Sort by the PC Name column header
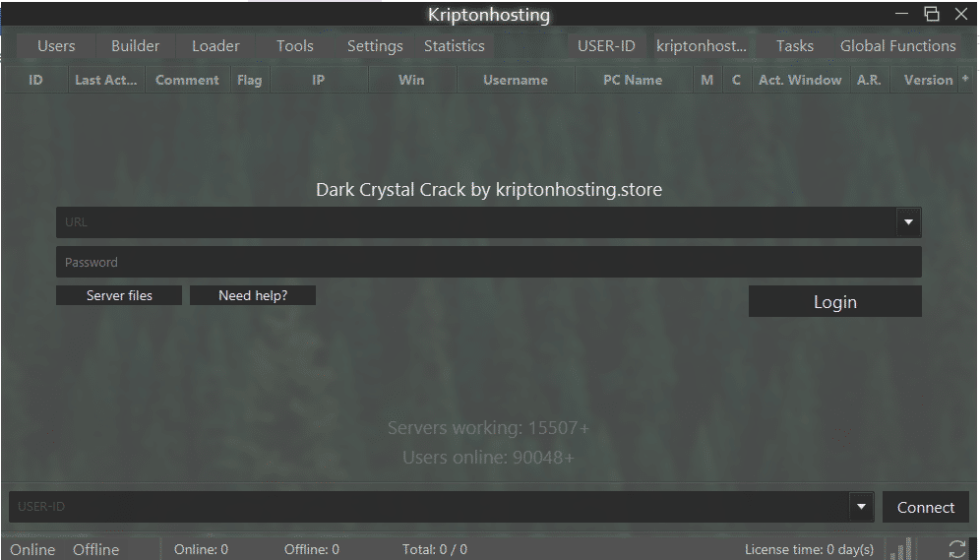This screenshot has height=560, width=980. coord(633,80)
